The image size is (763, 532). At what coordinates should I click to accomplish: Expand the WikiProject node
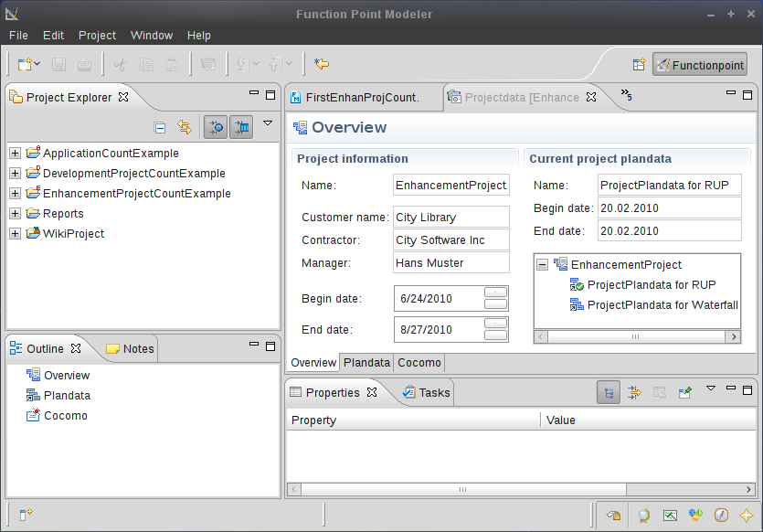16,234
